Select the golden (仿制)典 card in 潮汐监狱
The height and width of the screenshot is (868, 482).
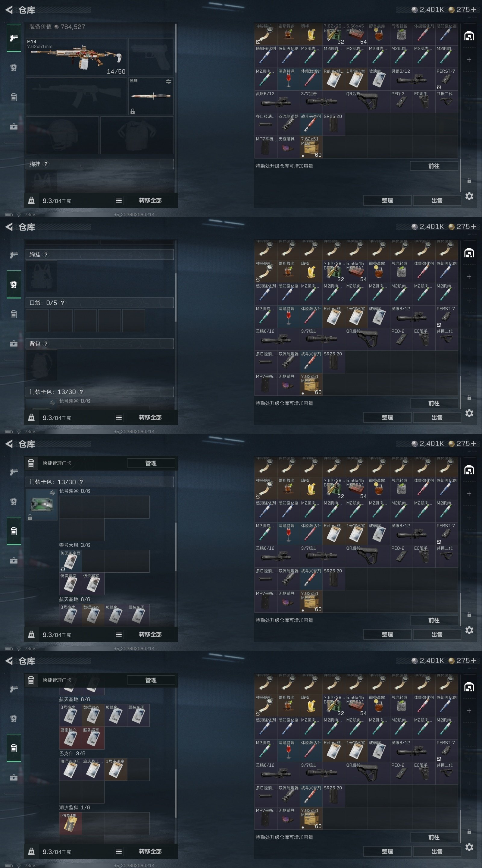coord(70,823)
